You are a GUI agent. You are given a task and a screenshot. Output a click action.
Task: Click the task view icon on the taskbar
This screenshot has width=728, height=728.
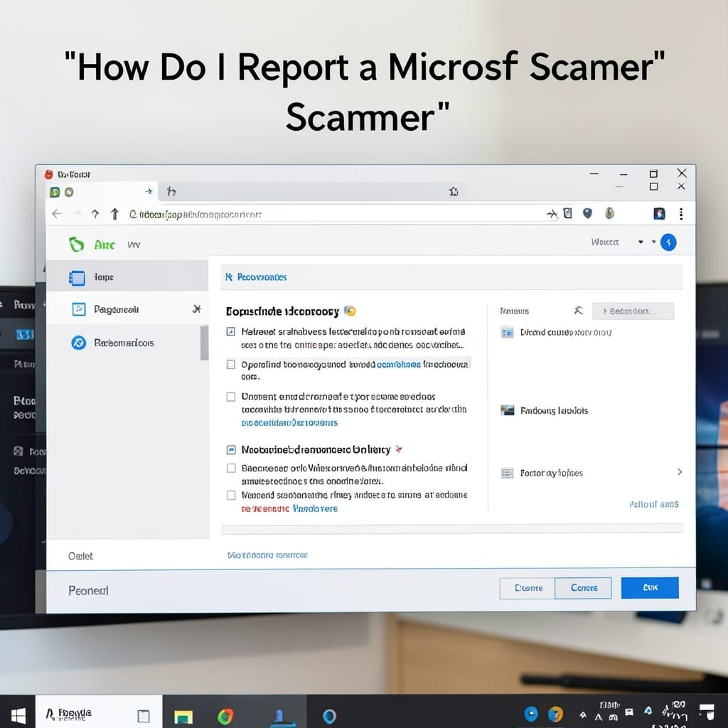click(144, 716)
